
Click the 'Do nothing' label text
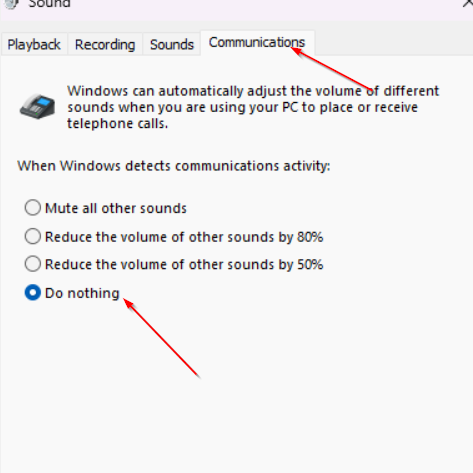82,293
